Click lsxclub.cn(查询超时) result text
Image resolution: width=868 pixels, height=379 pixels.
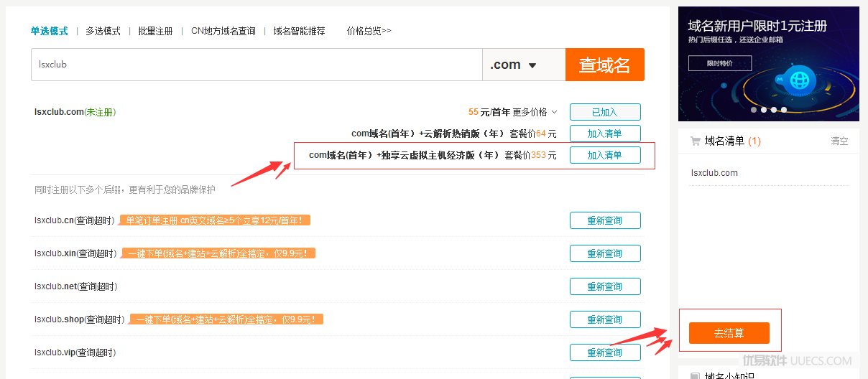[75, 220]
